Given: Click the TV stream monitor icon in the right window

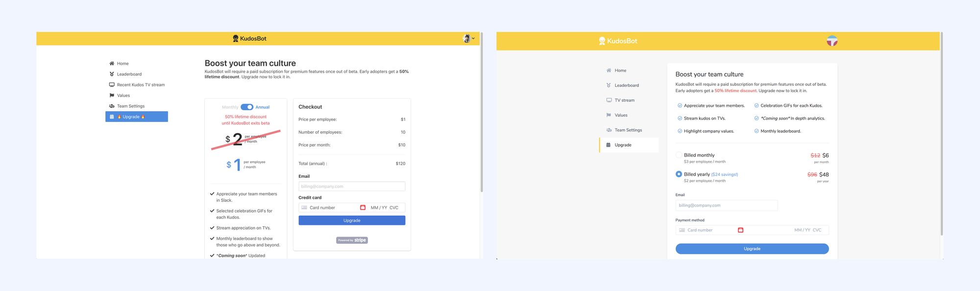Looking at the screenshot, I should pyautogui.click(x=609, y=100).
